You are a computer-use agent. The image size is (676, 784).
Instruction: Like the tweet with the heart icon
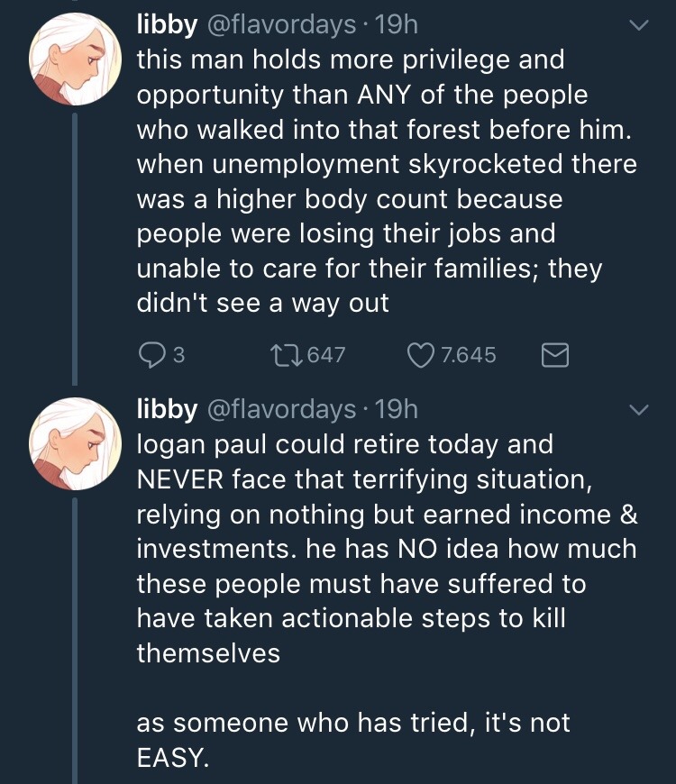421,355
